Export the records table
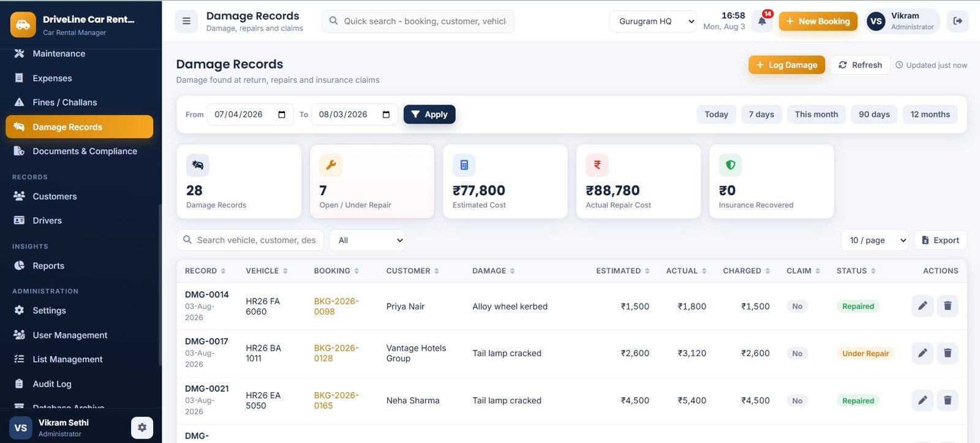The height and width of the screenshot is (443, 980). 941,240
